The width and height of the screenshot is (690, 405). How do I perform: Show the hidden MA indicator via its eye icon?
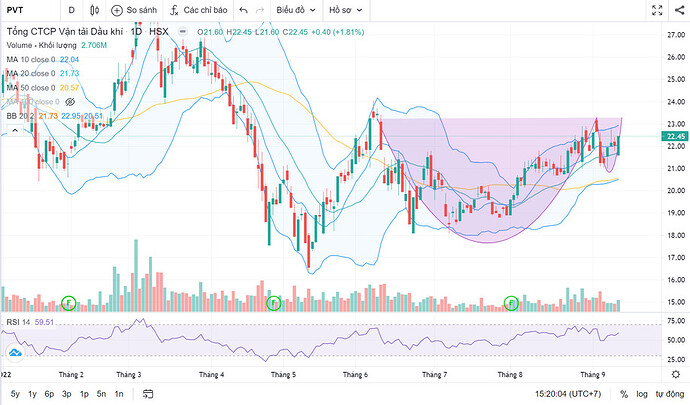point(68,102)
